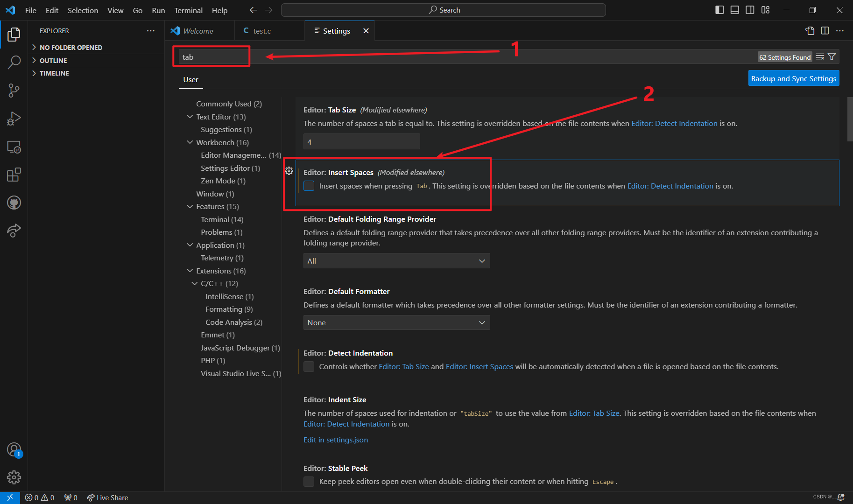
Task: Select Commonly Used (2) in settings tree
Action: click(x=229, y=104)
